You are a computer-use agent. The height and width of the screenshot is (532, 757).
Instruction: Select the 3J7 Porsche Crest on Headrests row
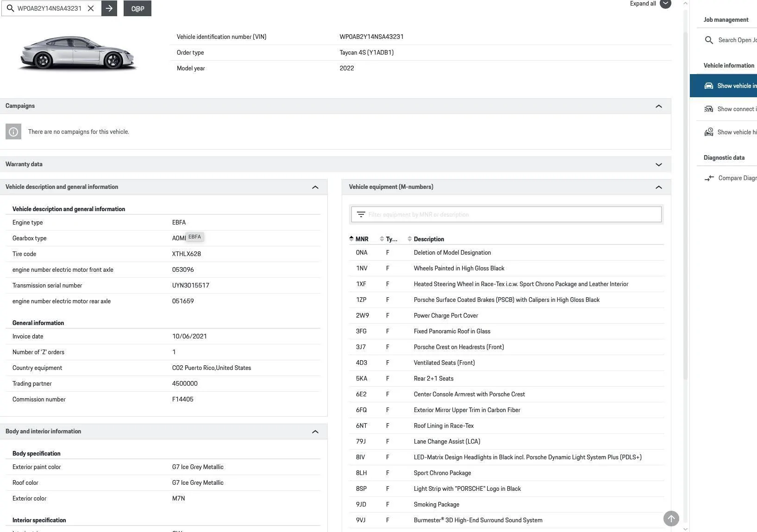click(506, 347)
